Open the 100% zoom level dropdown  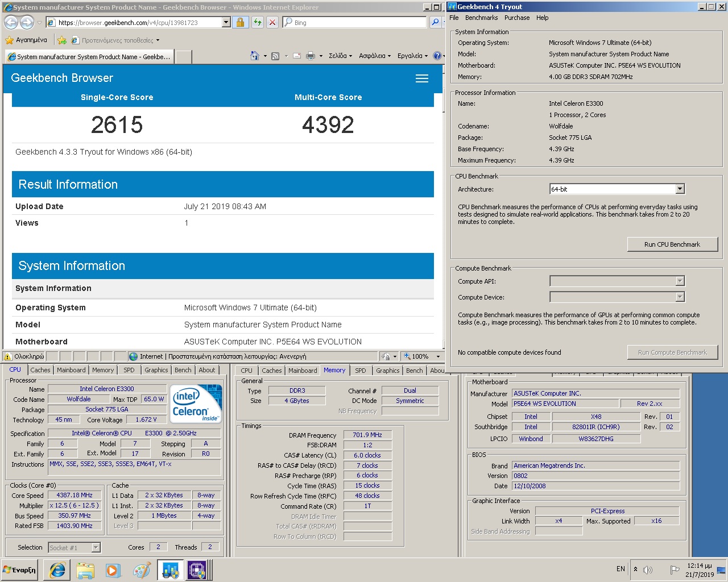click(x=438, y=356)
